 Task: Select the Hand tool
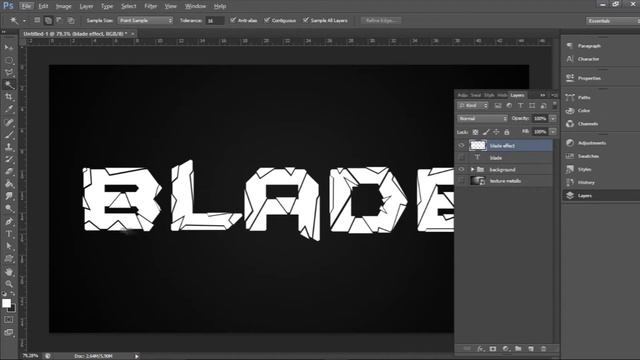tap(9, 271)
